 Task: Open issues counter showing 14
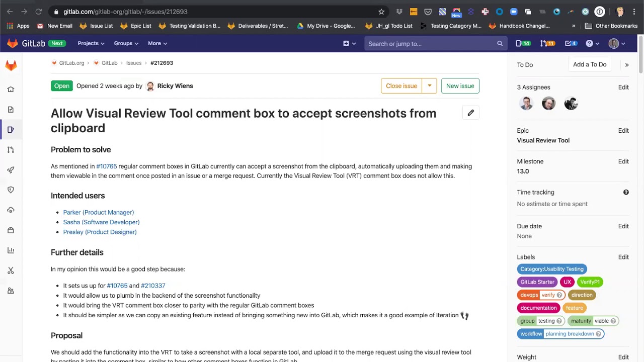(523, 44)
